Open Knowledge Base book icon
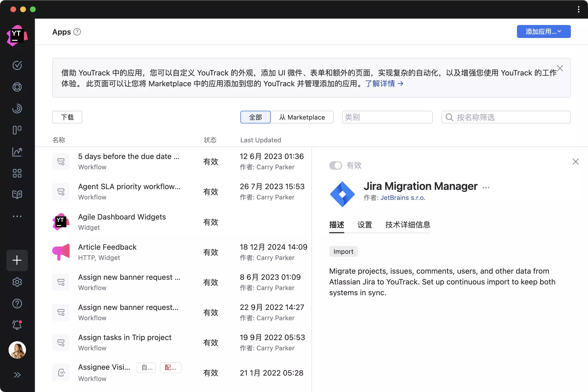This screenshot has height=392, width=588. [17, 195]
